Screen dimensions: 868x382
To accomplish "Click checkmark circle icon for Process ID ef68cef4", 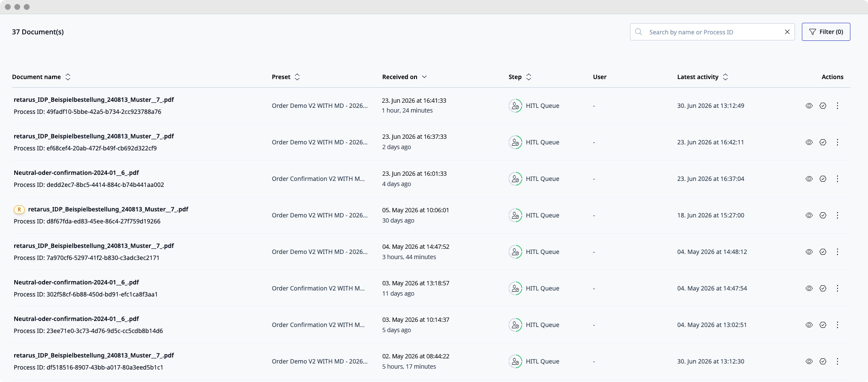I will pos(823,142).
